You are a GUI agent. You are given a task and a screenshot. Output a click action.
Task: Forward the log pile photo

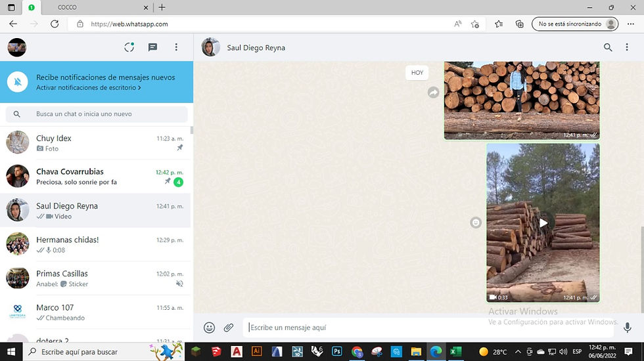433,93
